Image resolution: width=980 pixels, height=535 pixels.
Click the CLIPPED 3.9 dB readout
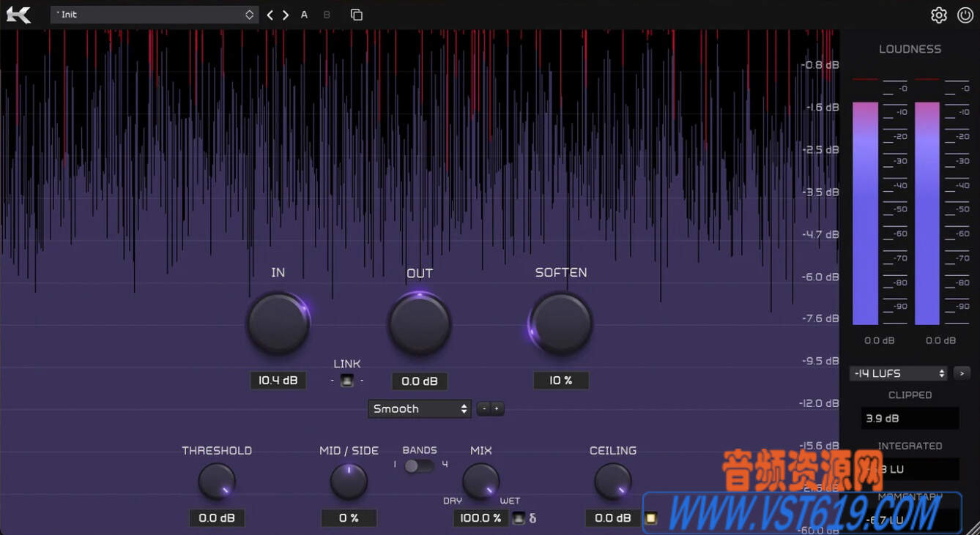coord(910,419)
